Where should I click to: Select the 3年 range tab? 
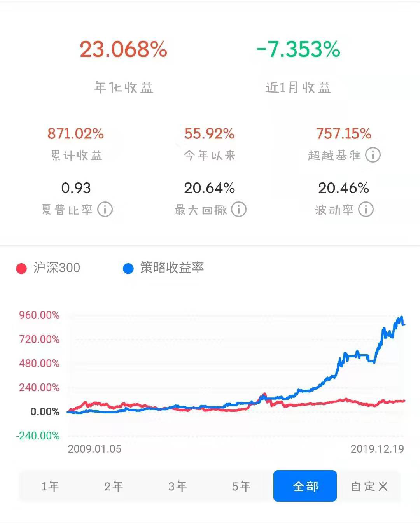point(177,486)
